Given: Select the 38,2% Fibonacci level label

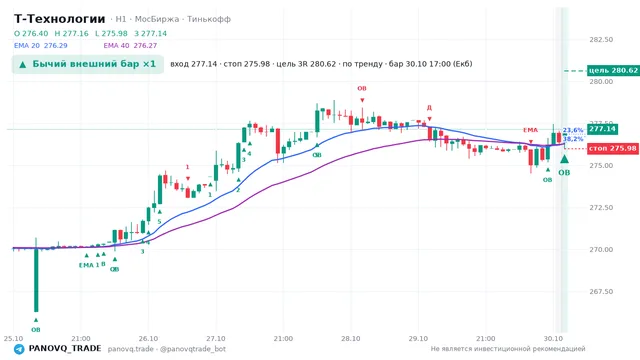Looking at the screenshot, I should (573, 139).
